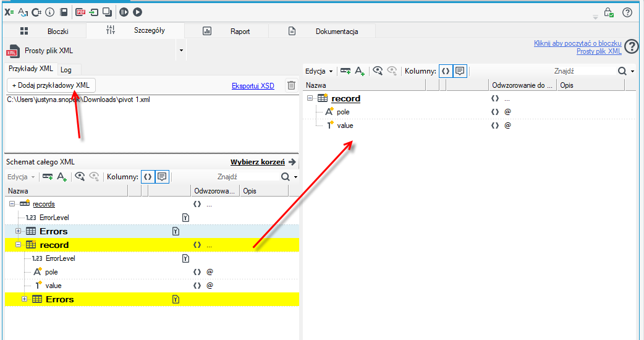Open Edycja dropdown in right panel

point(319,71)
